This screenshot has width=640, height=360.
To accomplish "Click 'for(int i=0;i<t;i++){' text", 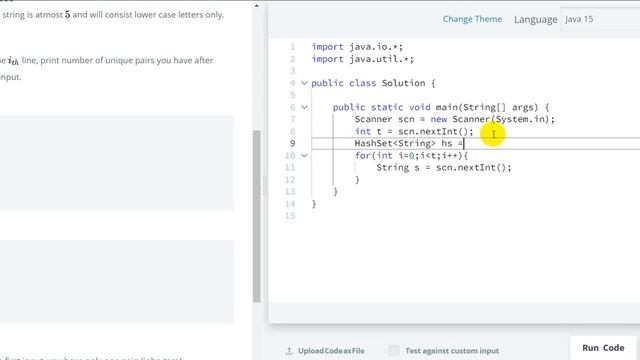I will [411, 156].
